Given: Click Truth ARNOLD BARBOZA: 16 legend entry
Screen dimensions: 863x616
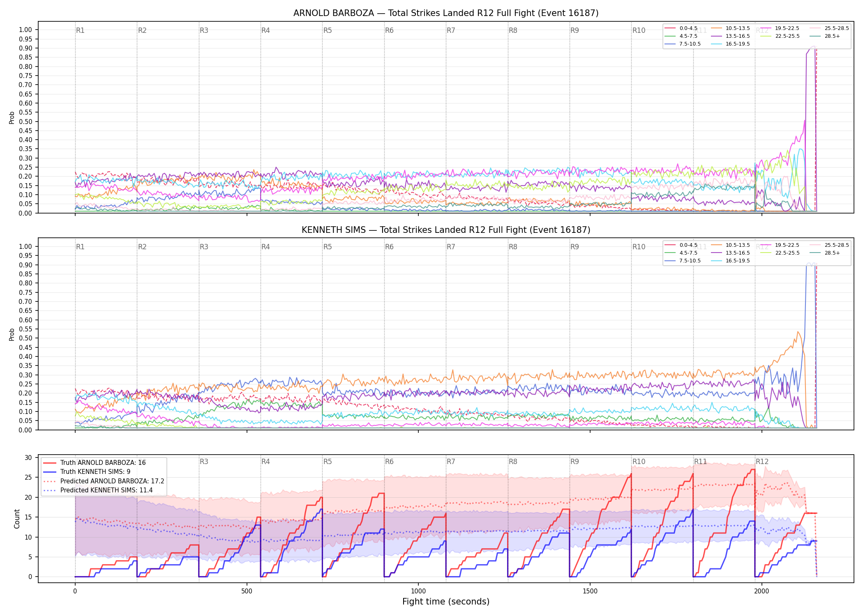Looking at the screenshot, I should point(95,463).
